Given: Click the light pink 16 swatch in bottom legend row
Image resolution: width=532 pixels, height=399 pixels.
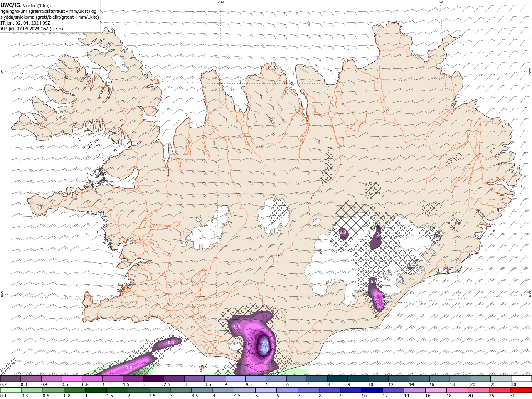Looking at the screenshot, I should point(435,390).
